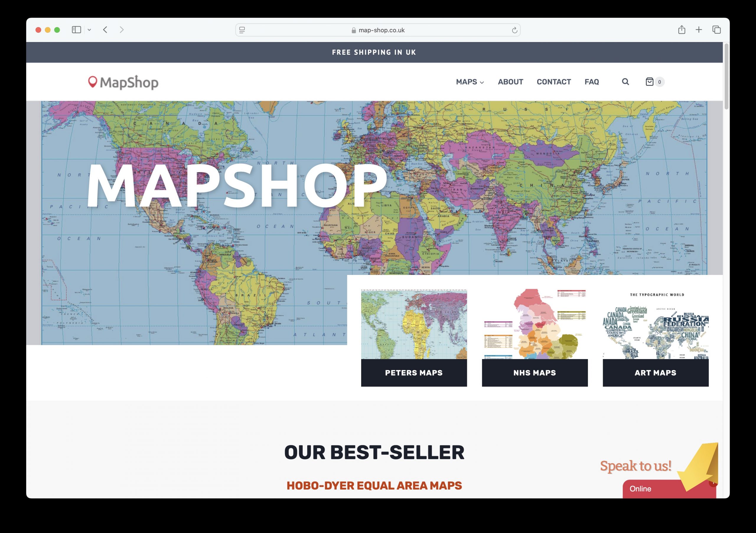Click the browser back arrow
756x533 pixels.
click(x=105, y=30)
